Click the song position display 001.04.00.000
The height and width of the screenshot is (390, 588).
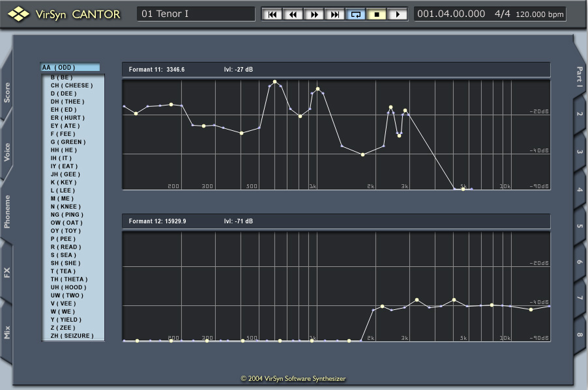[x=451, y=14]
